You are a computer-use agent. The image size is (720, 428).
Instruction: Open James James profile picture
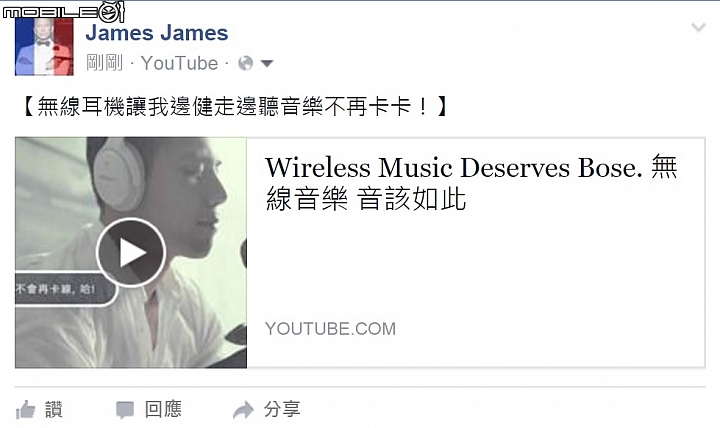click(44, 46)
